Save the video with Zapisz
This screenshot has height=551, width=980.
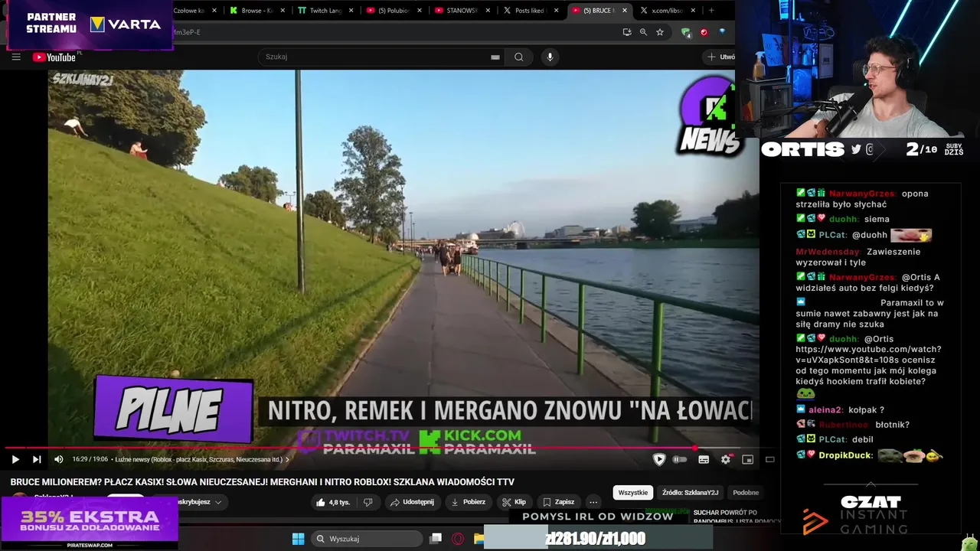coord(559,502)
